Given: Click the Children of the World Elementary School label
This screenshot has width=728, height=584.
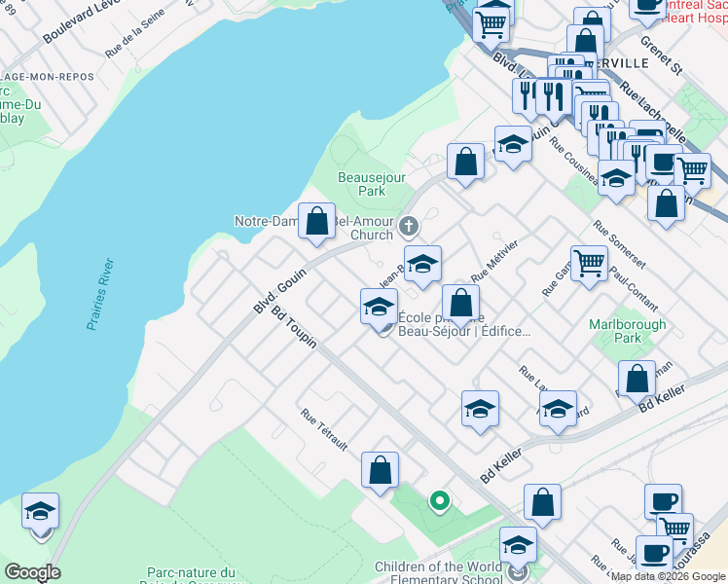Looking at the screenshot, I should (x=438, y=573).
